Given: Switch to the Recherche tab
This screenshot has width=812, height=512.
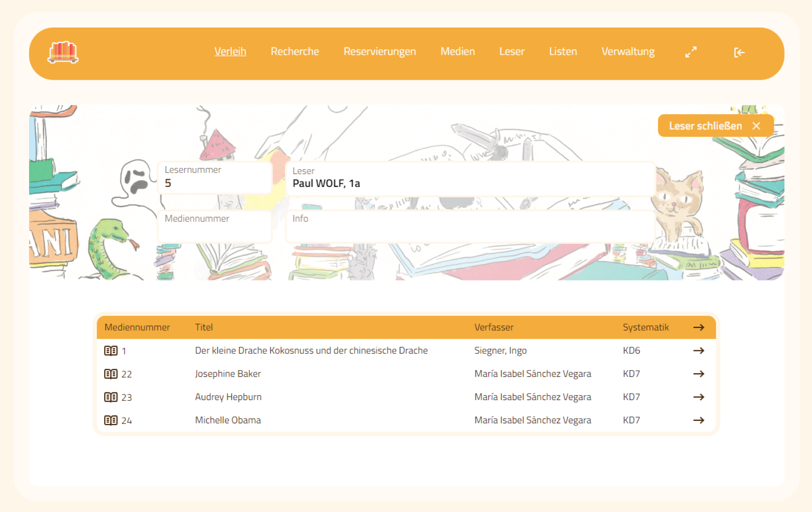Looking at the screenshot, I should 295,52.
